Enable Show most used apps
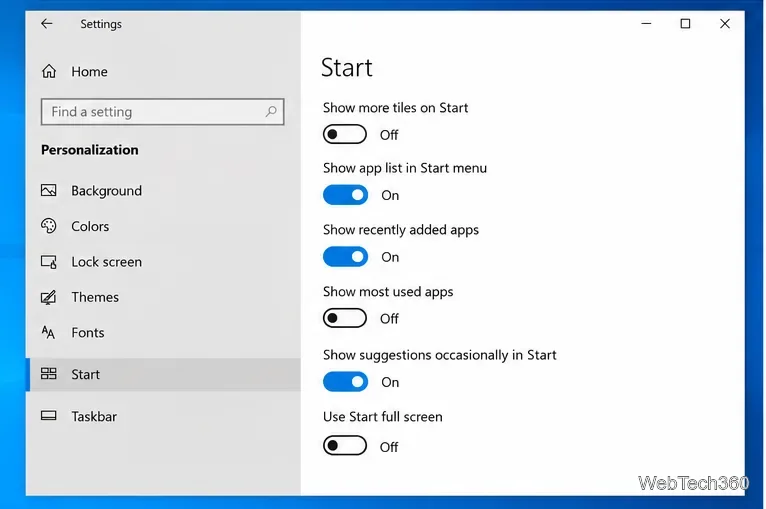 345,318
